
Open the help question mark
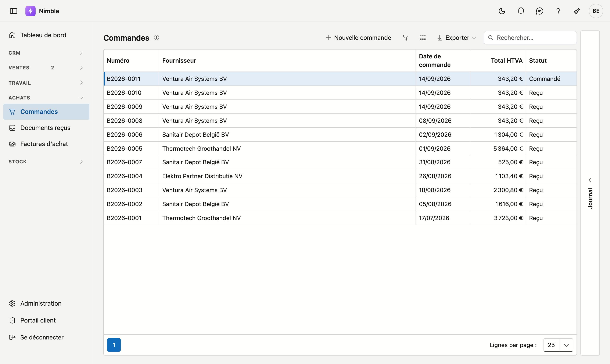pos(558,11)
